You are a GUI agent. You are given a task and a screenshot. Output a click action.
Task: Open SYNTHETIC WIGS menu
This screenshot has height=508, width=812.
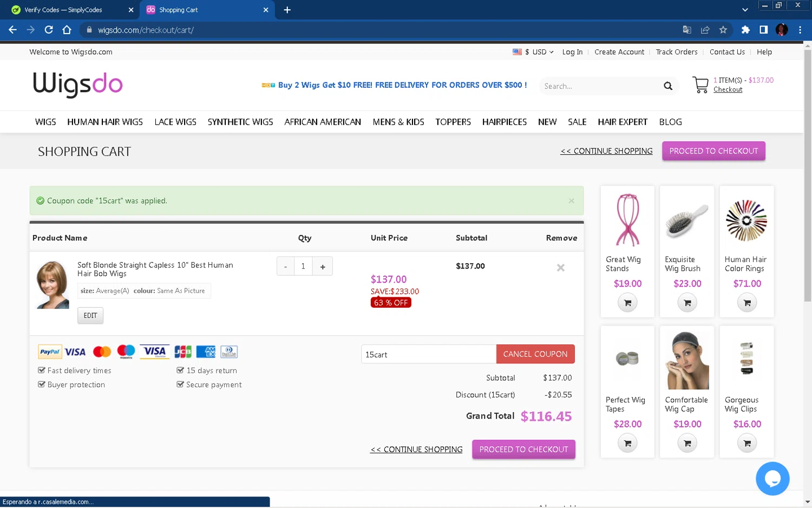(240, 122)
